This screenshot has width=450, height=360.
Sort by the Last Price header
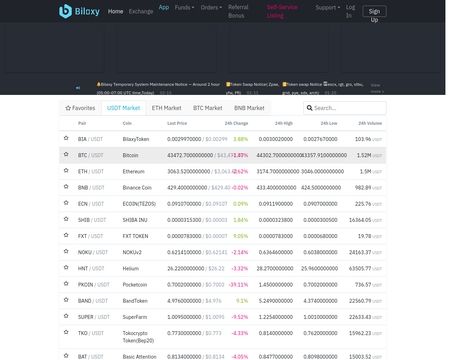[x=177, y=123]
